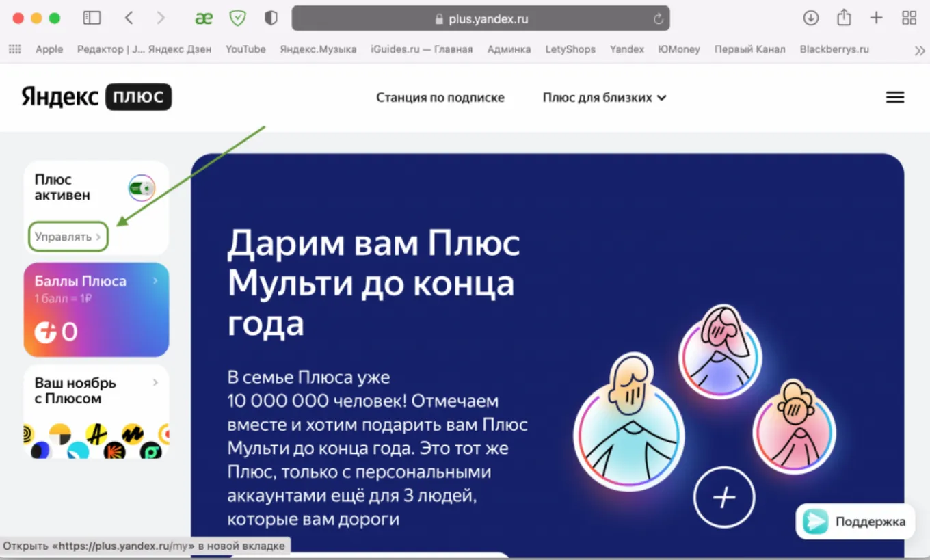Open the Редактор bookmark
This screenshot has height=560, width=930.
pyautogui.click(x=111, y=49)
